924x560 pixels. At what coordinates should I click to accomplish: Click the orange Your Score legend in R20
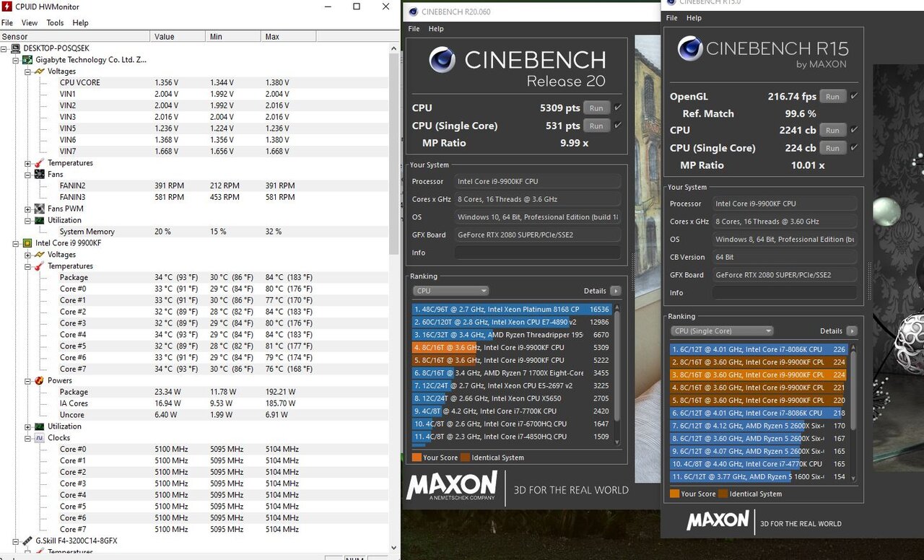[x=417, y=458]
